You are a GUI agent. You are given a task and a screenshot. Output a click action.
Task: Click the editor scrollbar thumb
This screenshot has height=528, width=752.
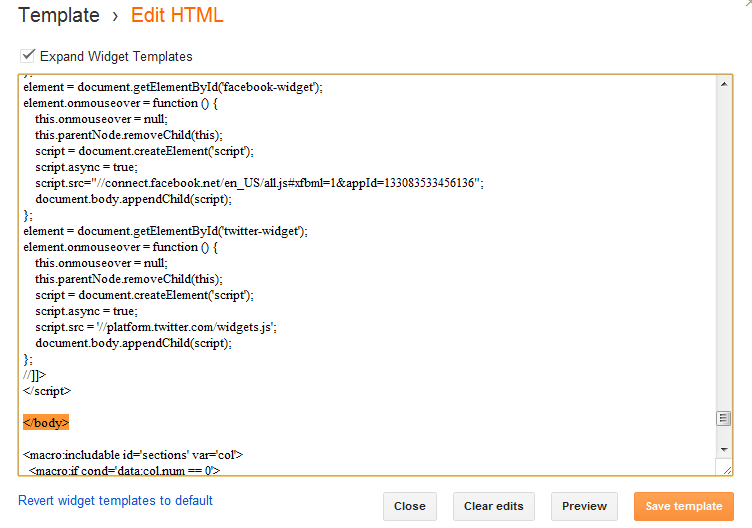point(725,418)
